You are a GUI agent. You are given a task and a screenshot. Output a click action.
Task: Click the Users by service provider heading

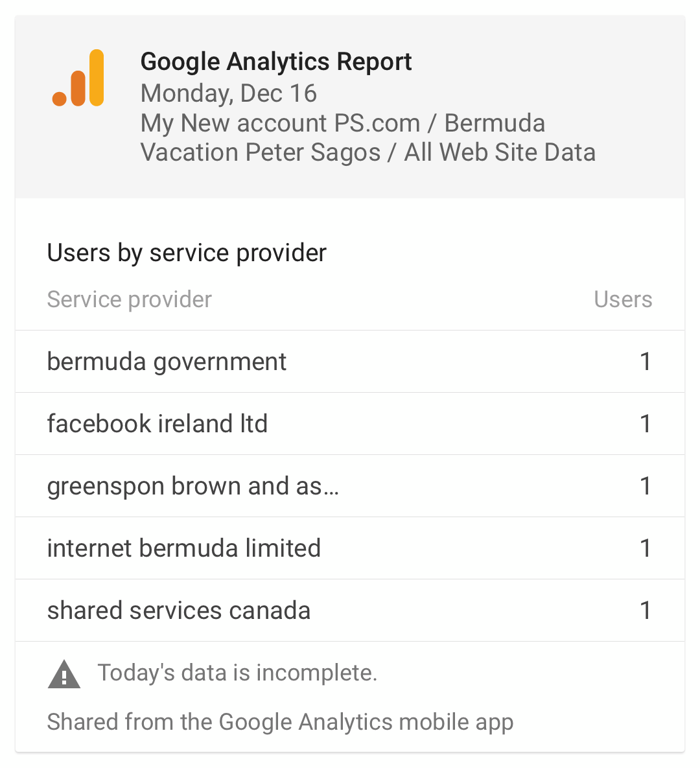[187, 253]
